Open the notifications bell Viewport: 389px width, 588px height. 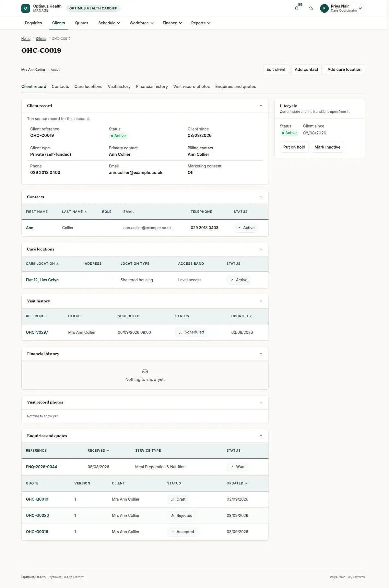coord(297,8)
